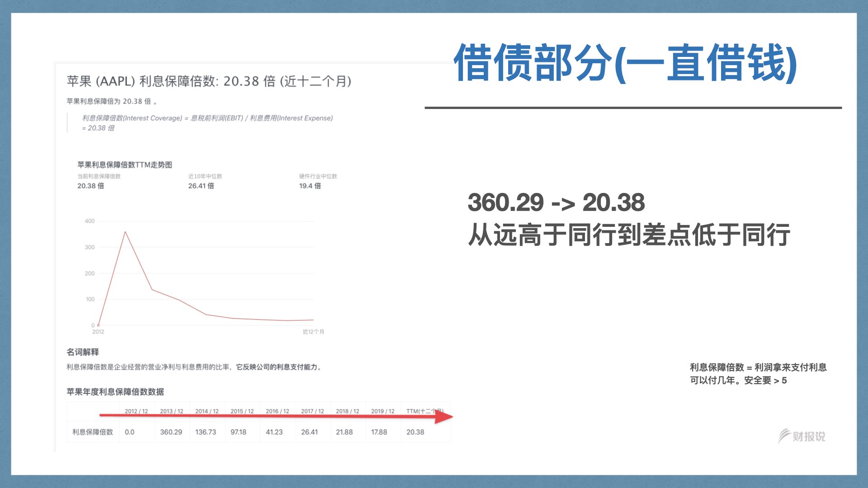Click the 安全要 > 5 note text
Image resolution: width=868 pixels, height=488 pixels.
[765, 380]
